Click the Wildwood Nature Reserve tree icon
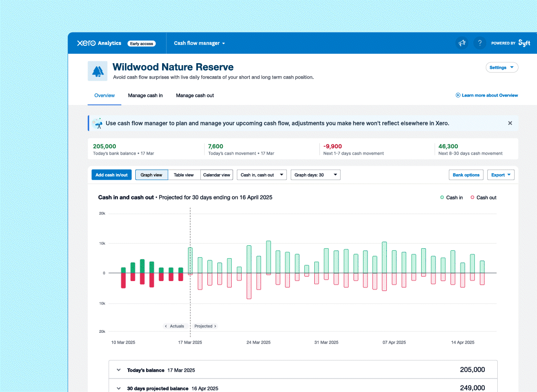Viewport: 537px width, 392px height. 97,71
